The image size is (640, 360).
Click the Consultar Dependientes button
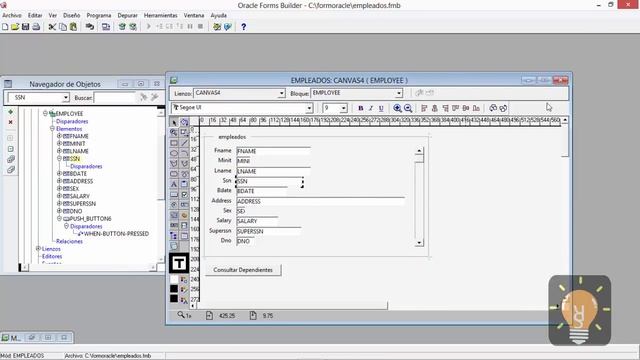(243, 270)
